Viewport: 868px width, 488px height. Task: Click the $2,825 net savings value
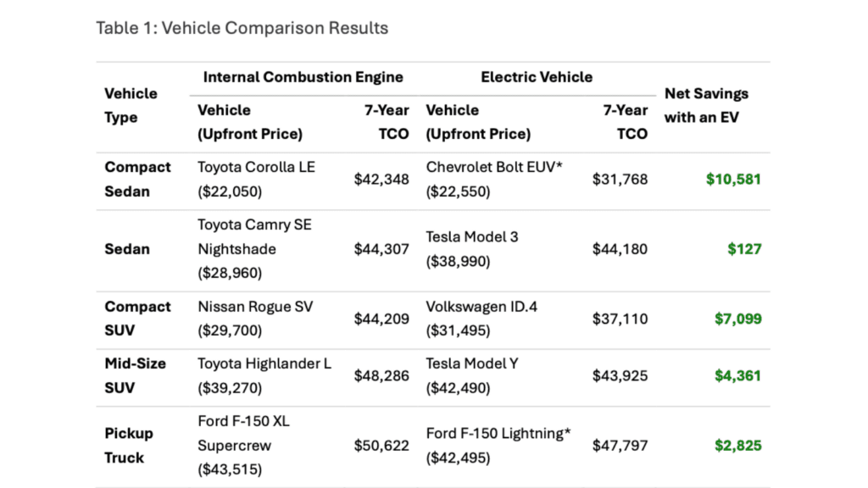[737, 446]
